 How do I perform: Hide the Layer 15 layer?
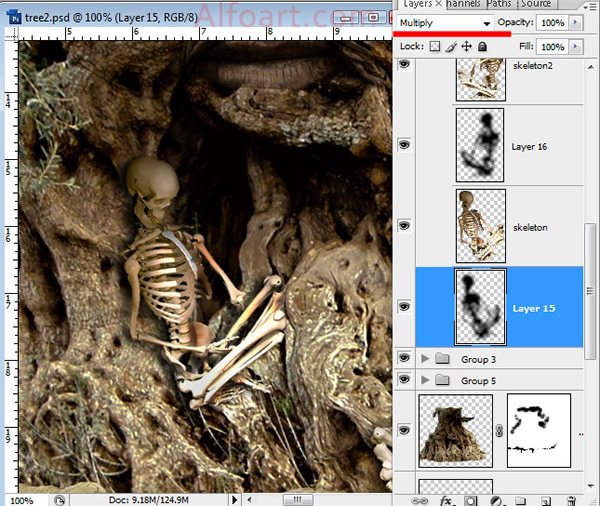coord(405,307)
